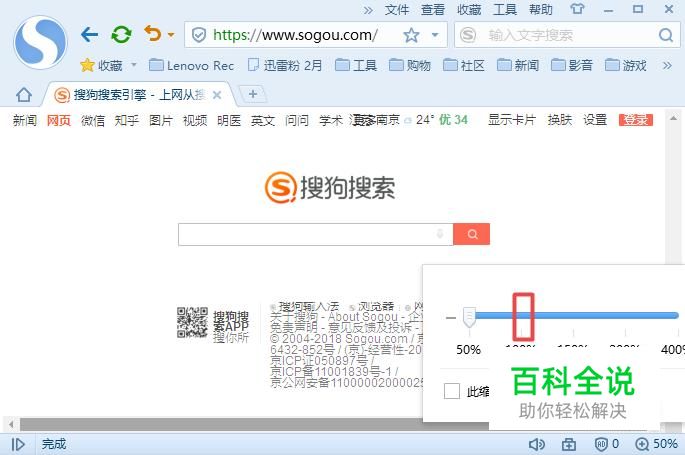Click the microphone voice search icon
685x455 pixels.
(440, 234)
